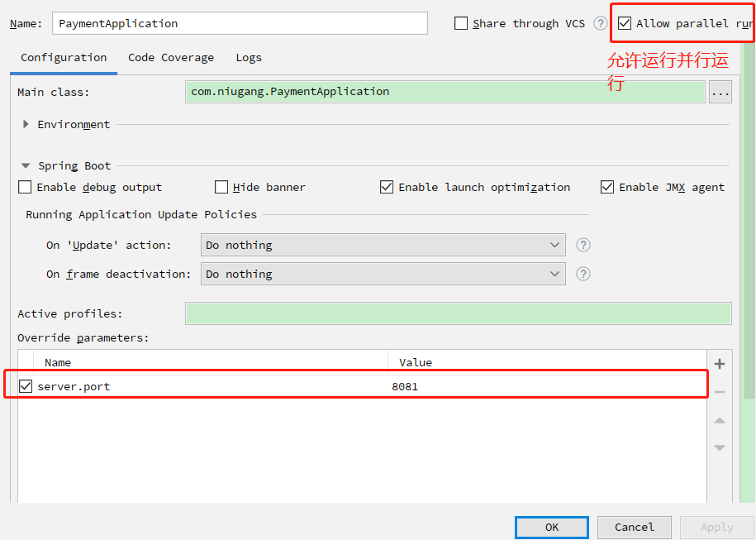Click the Value column header in the Override parameters table
Screen dimensions: 756x540
(547, 362)
